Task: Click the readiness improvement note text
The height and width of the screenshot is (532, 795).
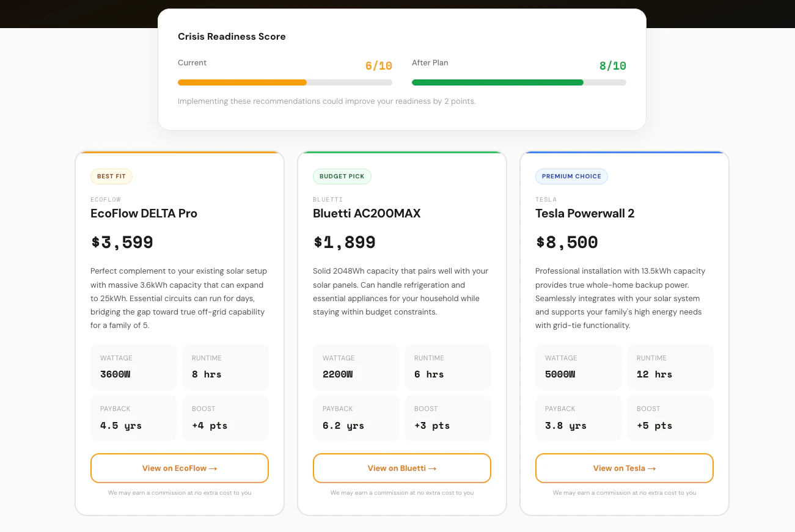Action: (x=327, y=101)
